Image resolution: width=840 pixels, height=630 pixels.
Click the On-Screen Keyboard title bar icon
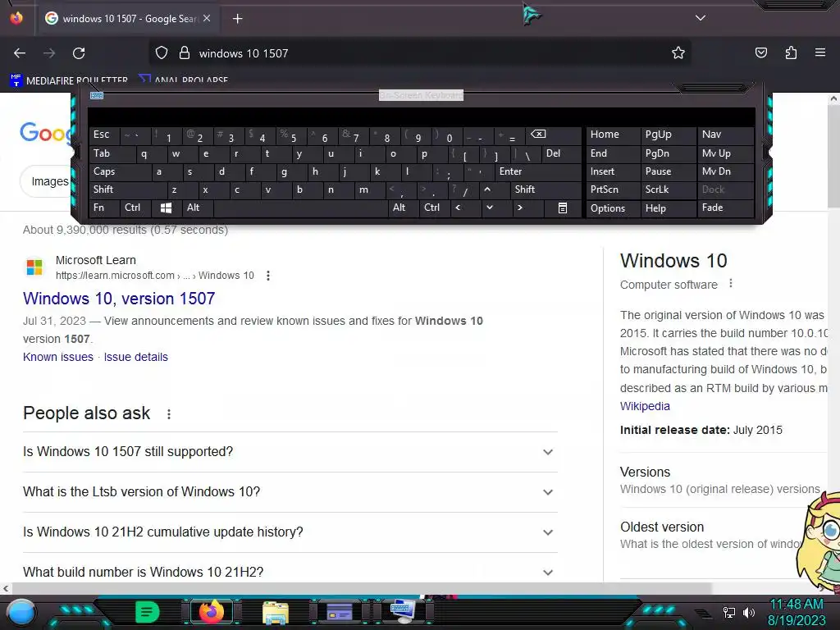point(97,95)
